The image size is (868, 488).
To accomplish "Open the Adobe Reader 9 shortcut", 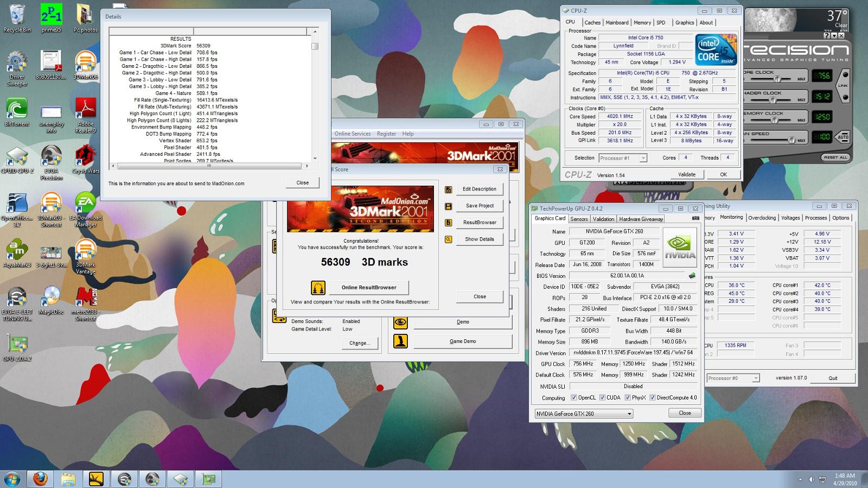I will (x=85, y=116).
